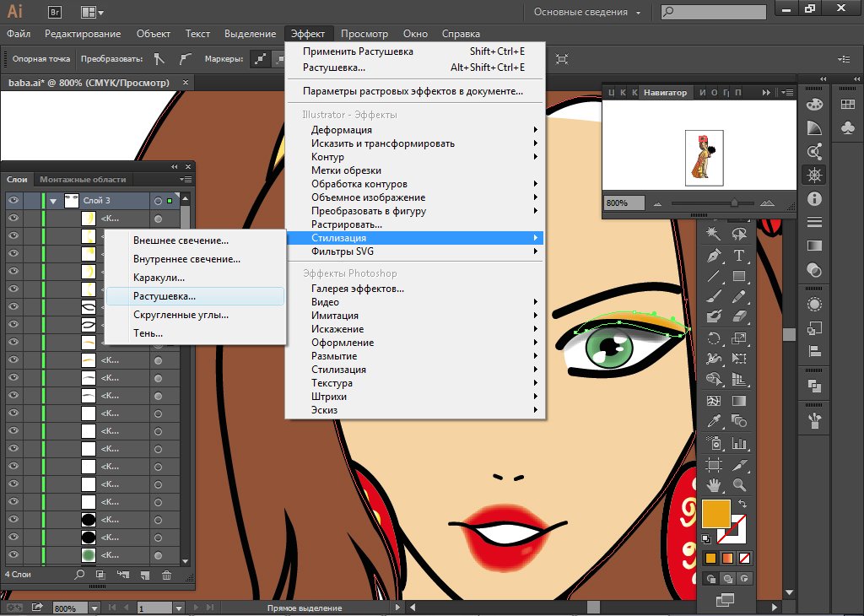Switch to Монтажные области tab

point(83,180)
